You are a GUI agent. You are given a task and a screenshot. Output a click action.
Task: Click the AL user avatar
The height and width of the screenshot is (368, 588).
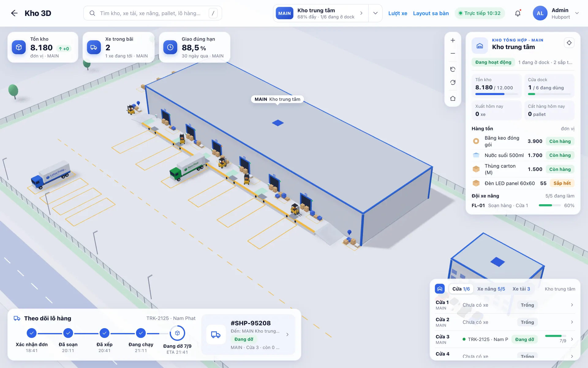click(x=540, y=13)
